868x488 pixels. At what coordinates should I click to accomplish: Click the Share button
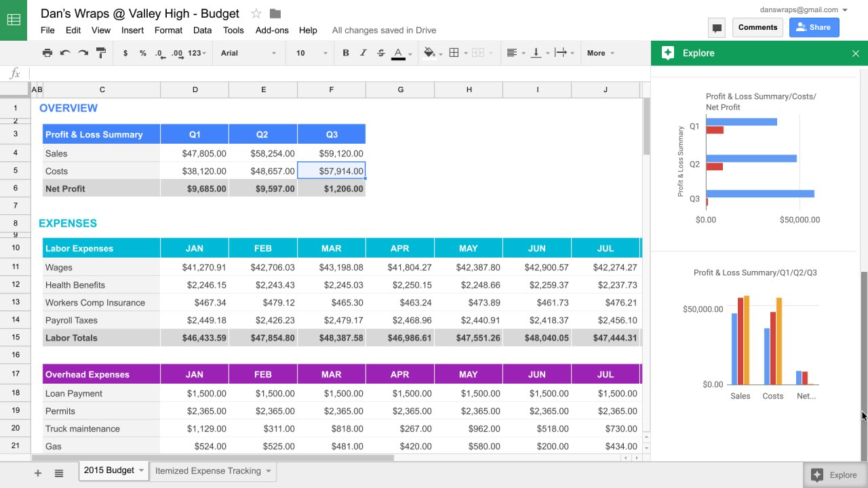pyautogui.click(x=814, y=27)
